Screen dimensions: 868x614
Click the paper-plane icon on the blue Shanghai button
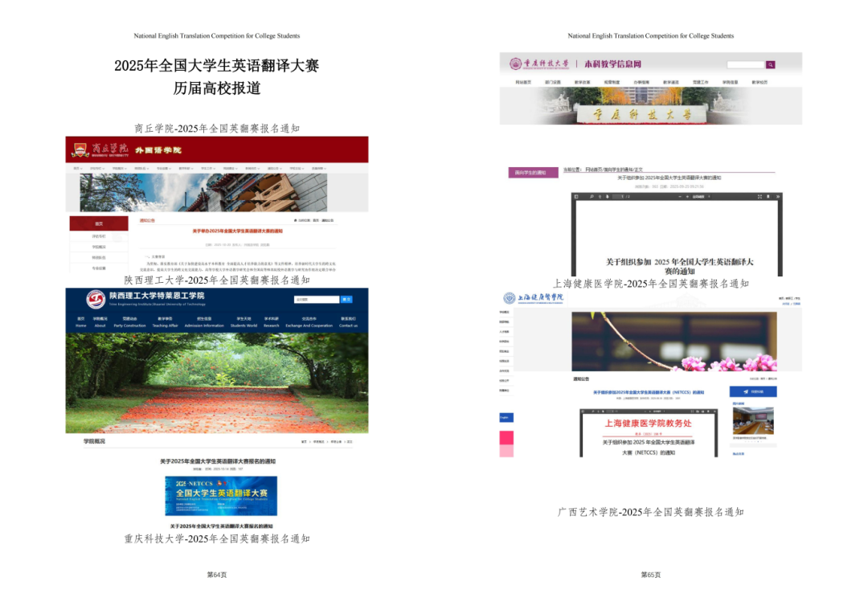(x=746, y=391)
